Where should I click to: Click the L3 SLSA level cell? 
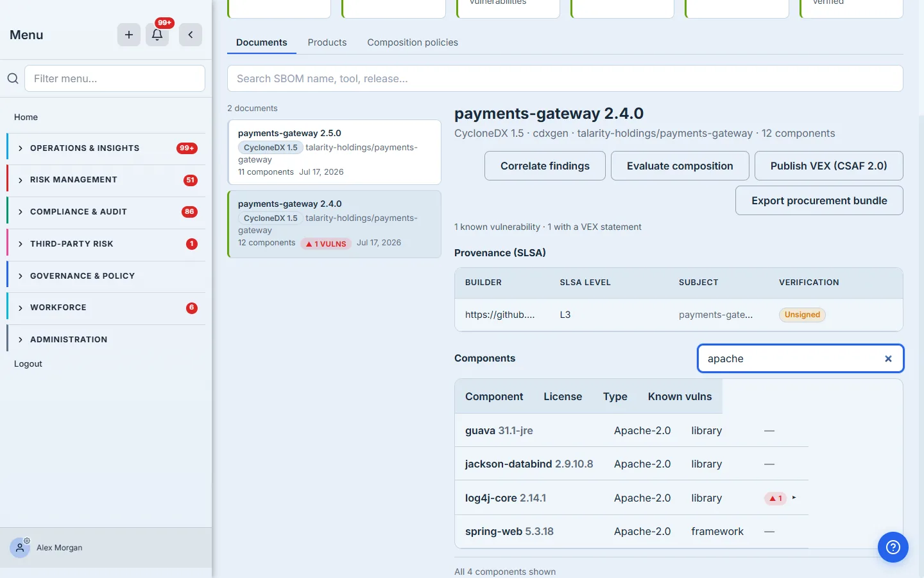565,315
